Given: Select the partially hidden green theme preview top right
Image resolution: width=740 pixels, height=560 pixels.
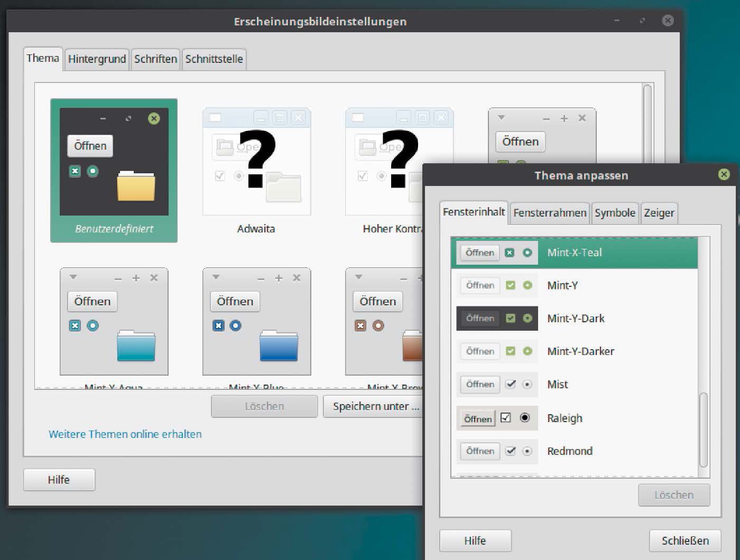Looking at the screenshot, I should click(542, 136).
